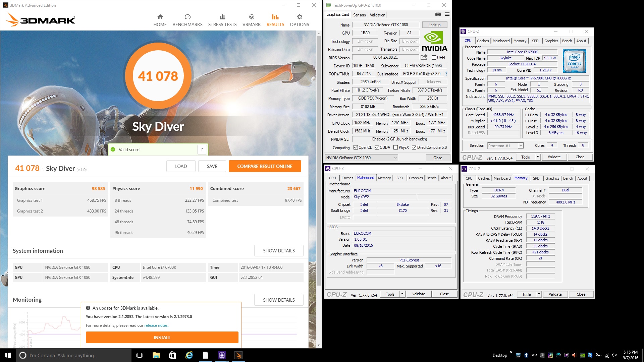This screenshot has width=644, height=362.
Task: Open the OPTIONS gear icon
Action: coord(300,17)
